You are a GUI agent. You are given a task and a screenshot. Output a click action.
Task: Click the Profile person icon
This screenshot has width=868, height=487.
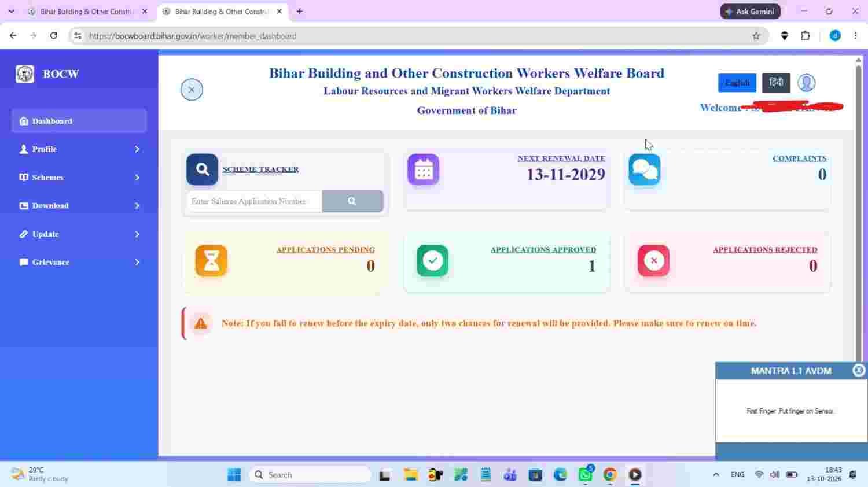tap(24, 149)
